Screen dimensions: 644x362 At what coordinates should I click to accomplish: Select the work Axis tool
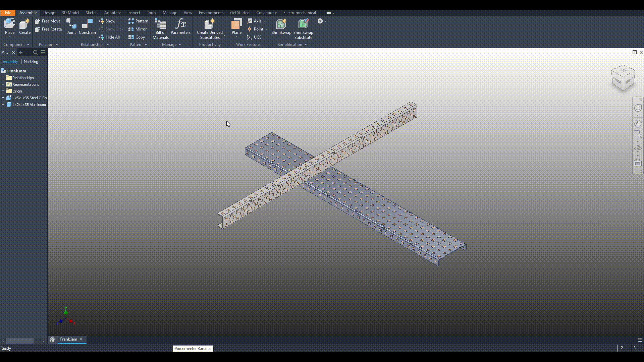[254, 21]
